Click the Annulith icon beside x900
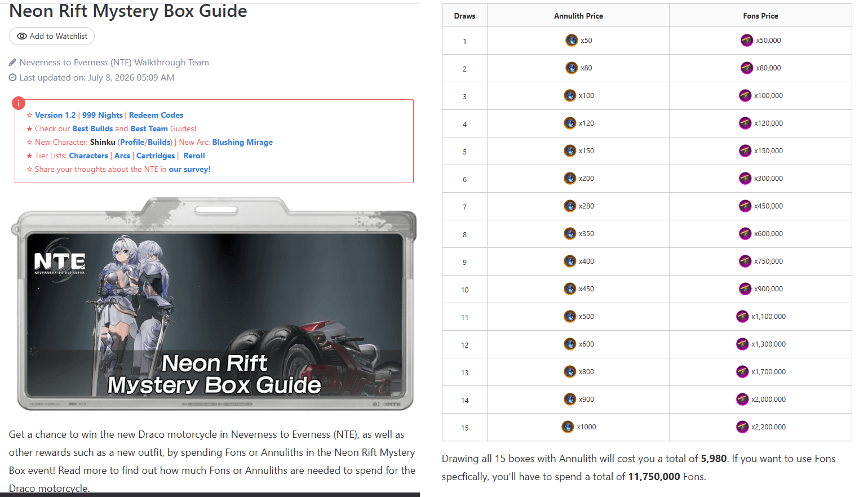The width and height of the screenshot is (868, 497). (x=570, y=399)
